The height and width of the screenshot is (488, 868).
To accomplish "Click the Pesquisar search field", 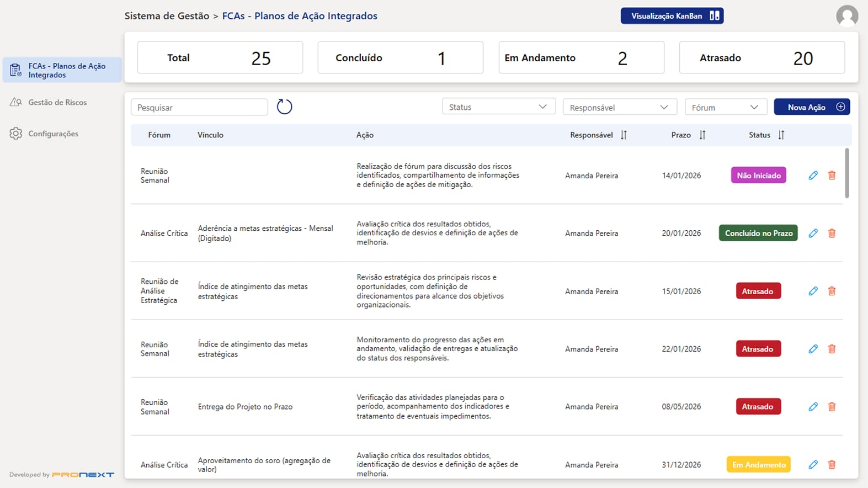I will pyautogui.click(x=199, y=107).
